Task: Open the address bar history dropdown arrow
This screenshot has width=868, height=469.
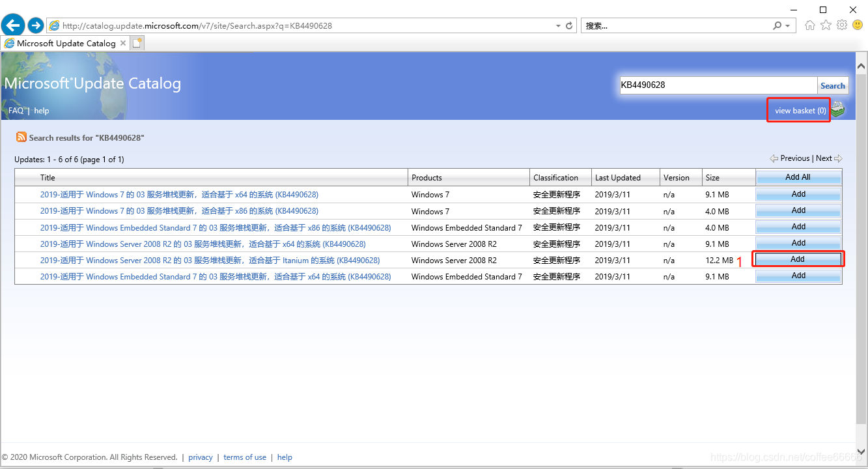Action: tap(558, 26)
